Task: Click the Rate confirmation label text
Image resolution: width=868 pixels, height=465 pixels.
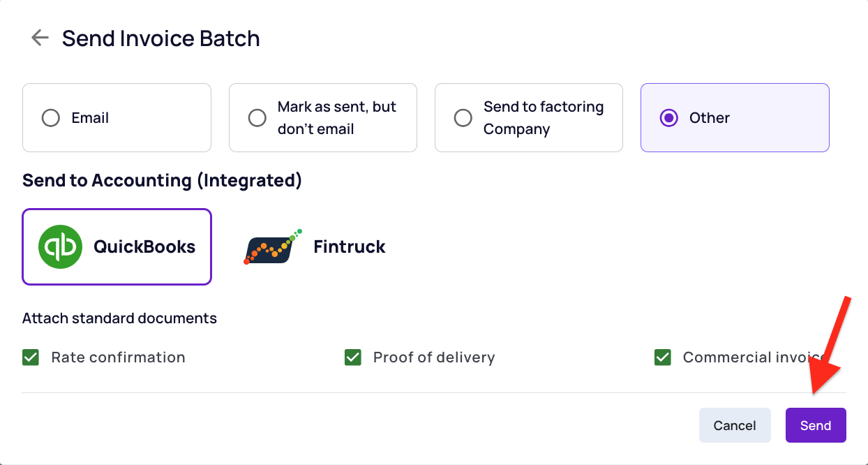Action: (x=119, y=357)
